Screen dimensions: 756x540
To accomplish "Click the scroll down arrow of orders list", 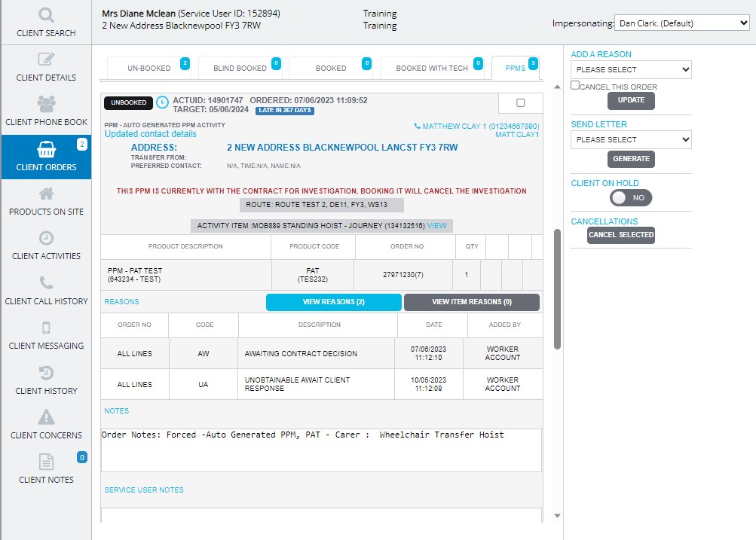I will [x=557, y=515].
